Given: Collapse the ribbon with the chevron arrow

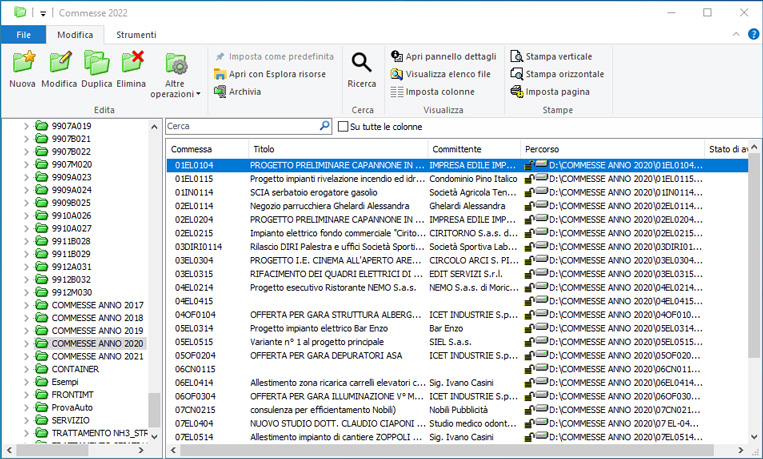Looking at the screenshot, I should pos(736,34).
